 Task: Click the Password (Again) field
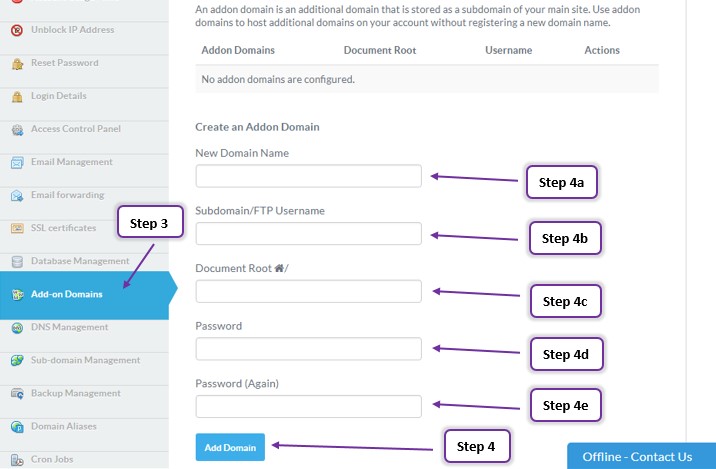(x=309, y=406)
